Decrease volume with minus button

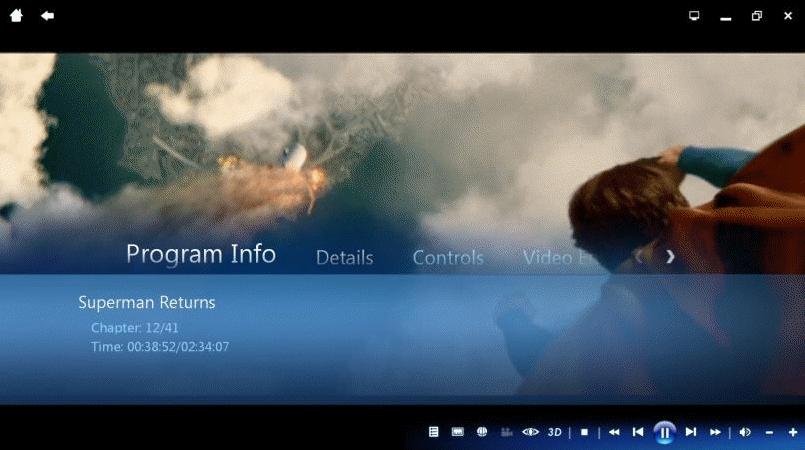(769, 432)
